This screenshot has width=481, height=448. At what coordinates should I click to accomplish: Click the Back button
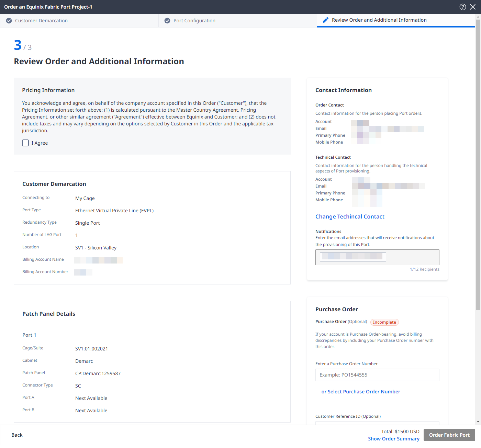17,435
